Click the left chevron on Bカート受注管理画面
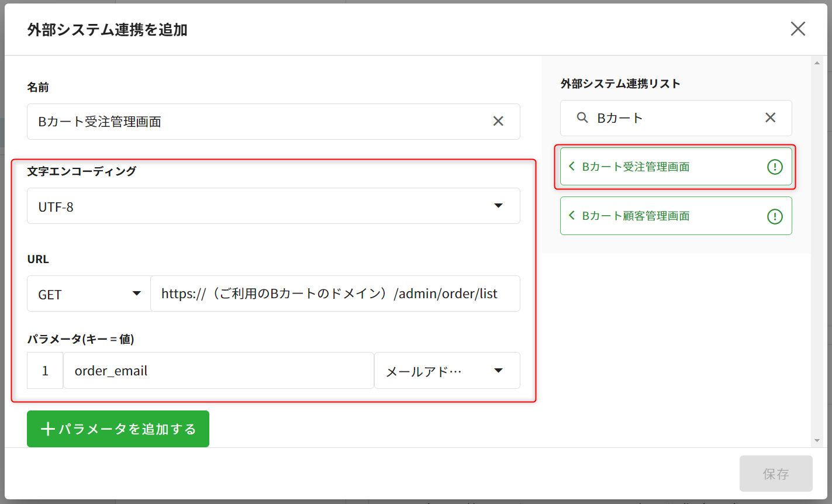This screenshot has width=832, height=504. (x=572, y=167)
